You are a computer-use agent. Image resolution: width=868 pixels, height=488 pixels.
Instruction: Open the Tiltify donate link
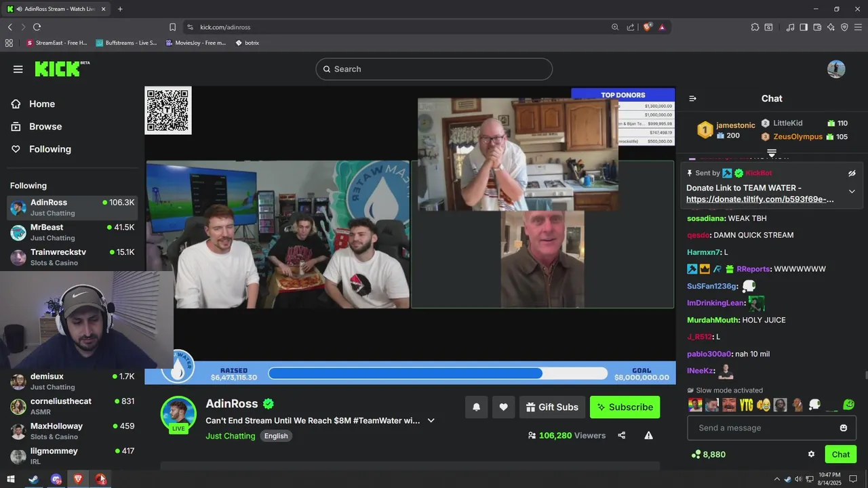760,199
